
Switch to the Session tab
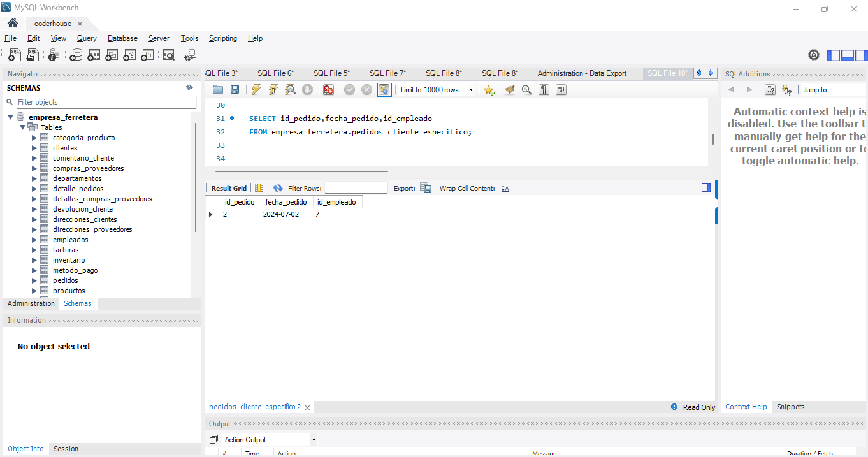(66, 449)
